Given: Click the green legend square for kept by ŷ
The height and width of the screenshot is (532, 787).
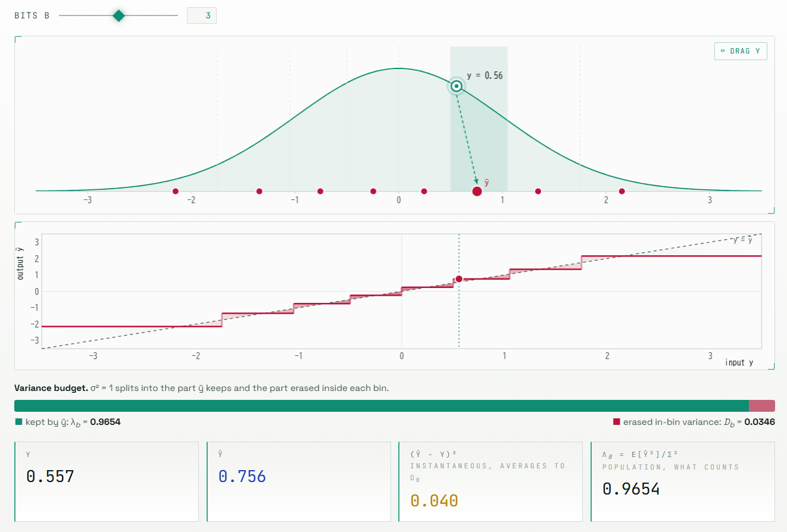Looking at the screenshot, I should point(18,422).
